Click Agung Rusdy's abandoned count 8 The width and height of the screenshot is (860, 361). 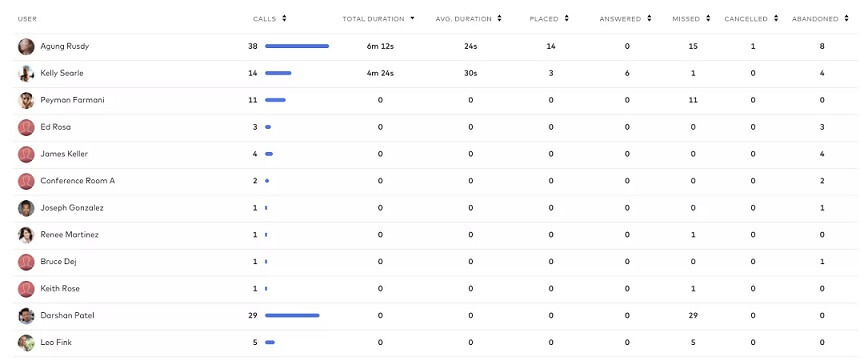point(822,46)
